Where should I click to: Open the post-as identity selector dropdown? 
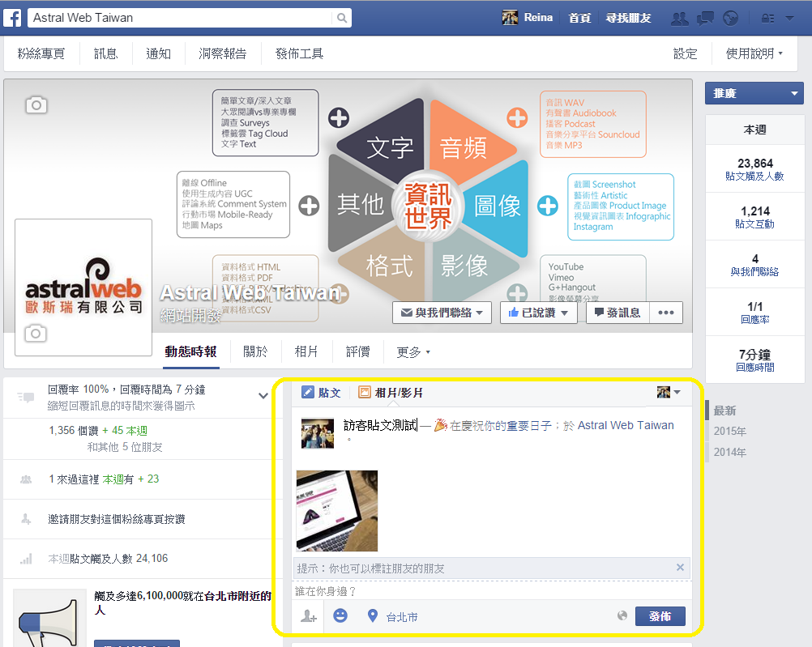669,393
